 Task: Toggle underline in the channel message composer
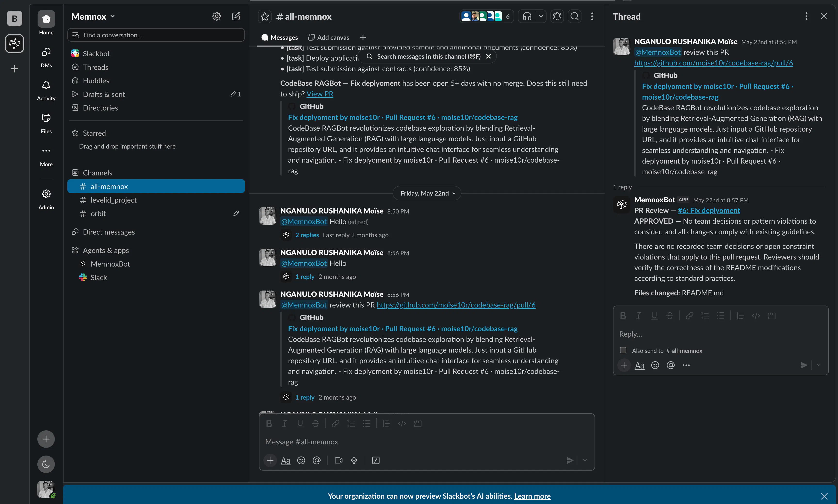(x=300, y=424)
